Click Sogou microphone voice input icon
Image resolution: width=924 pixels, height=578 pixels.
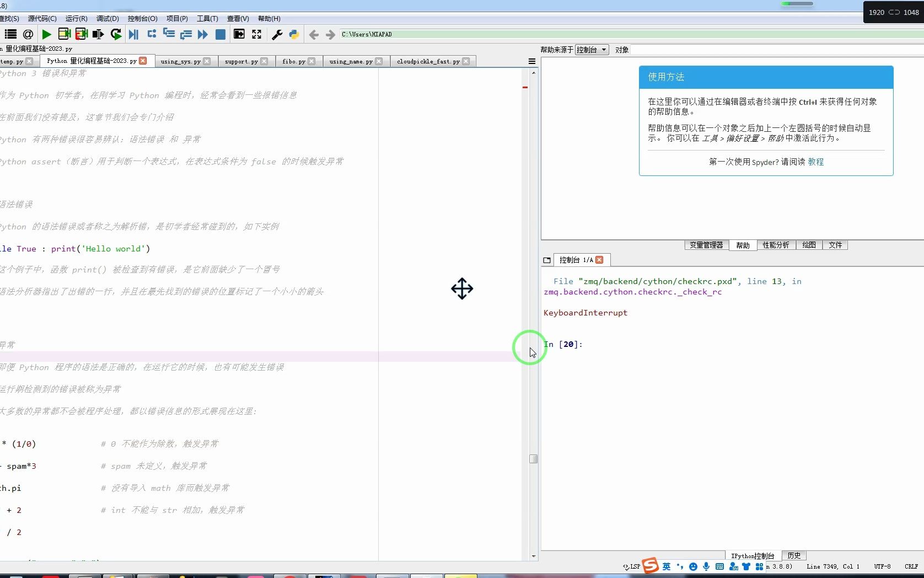[706, 566]
